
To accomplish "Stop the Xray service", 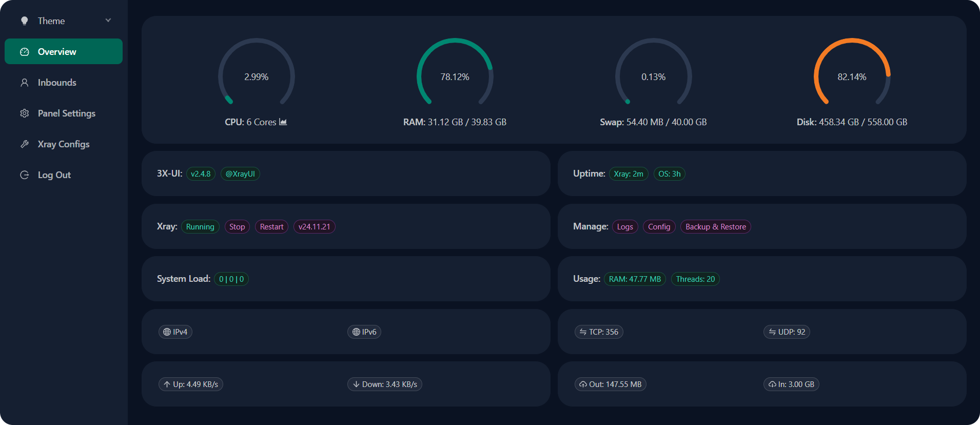I will click(237, 227).
